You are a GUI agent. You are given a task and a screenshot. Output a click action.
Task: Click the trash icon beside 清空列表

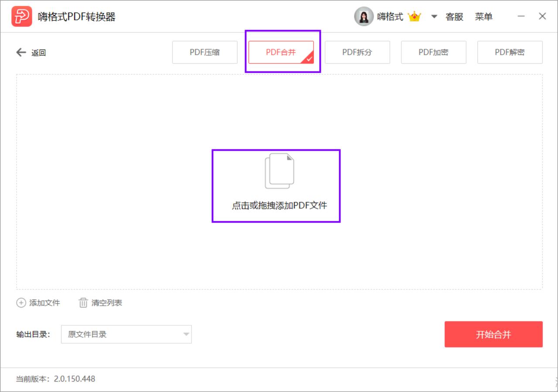83,303
